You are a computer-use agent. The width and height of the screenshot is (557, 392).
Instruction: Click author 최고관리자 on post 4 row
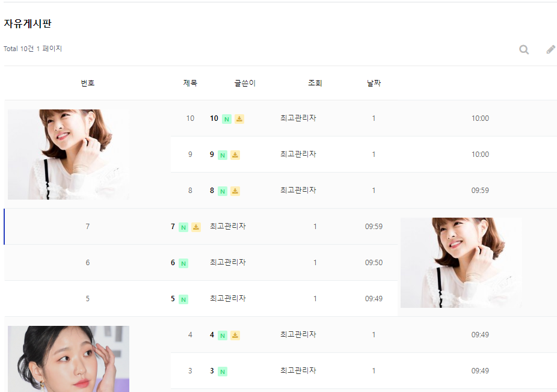coord(298,334)
